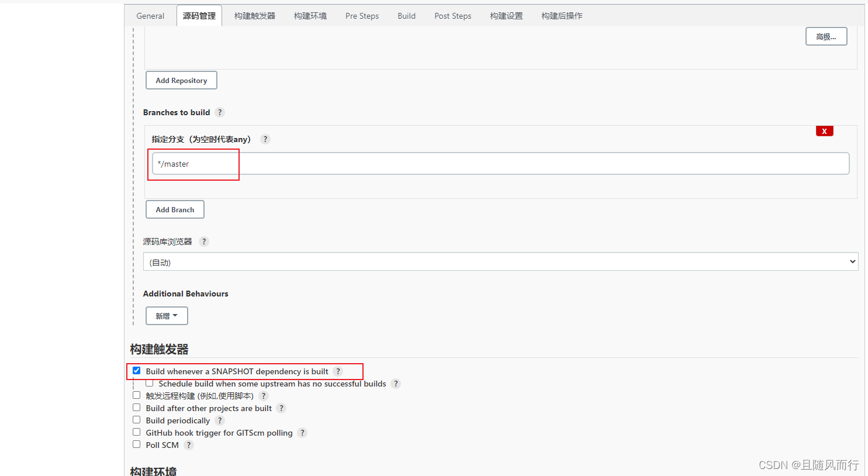
Task: Click the 高级... button
Action: click(x=826, y=36)
